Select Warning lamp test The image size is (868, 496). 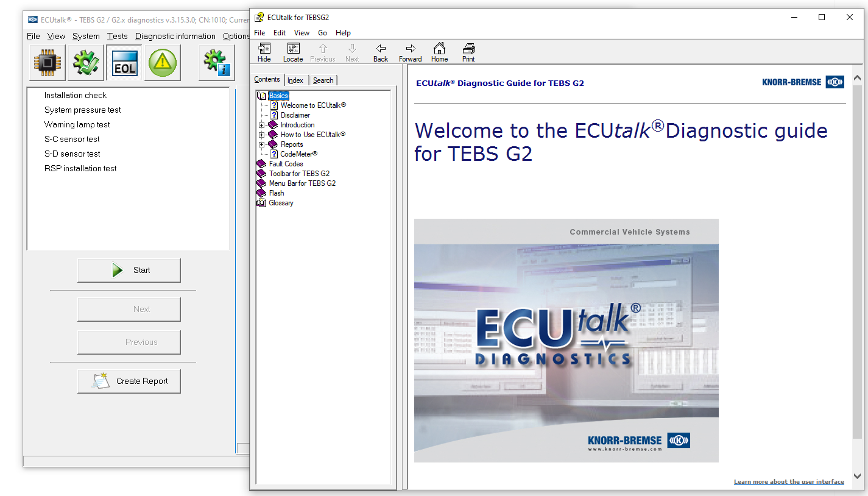tap(77, 125)
